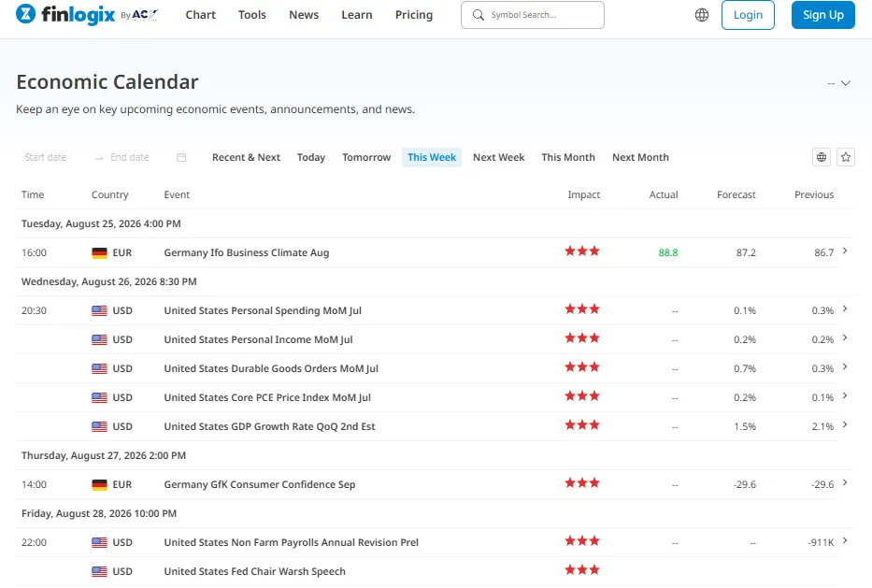Click the US flag for GDP Growth Rate
872x588 pixels.
pyautogui.click(x=99, y=426)
